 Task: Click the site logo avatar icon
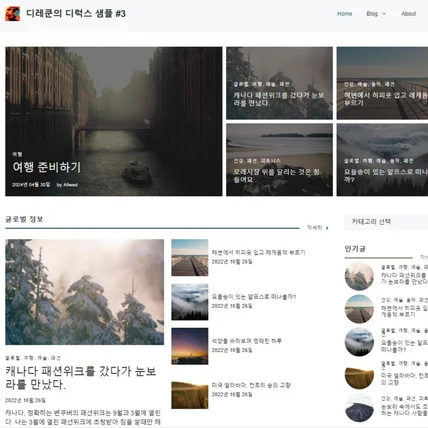pyautogui.click(x=12, y=14)
